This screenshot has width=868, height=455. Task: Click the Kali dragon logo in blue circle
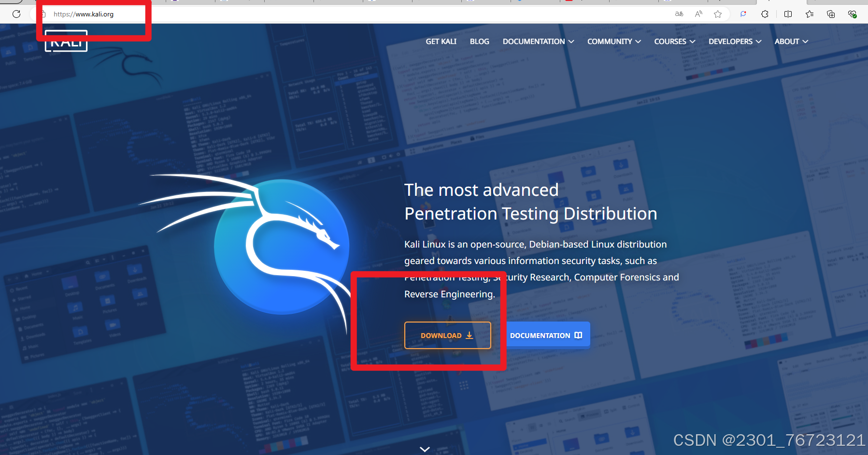click(x=282, y=247)
